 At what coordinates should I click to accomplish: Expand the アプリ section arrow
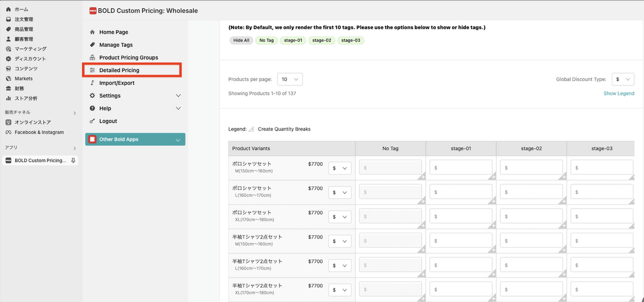75,148
